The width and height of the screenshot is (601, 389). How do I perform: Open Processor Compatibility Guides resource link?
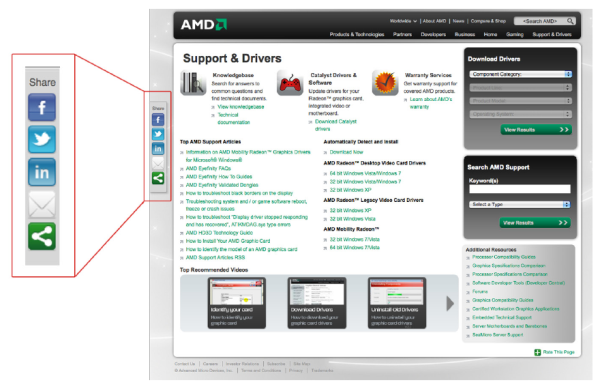(504, 257)
